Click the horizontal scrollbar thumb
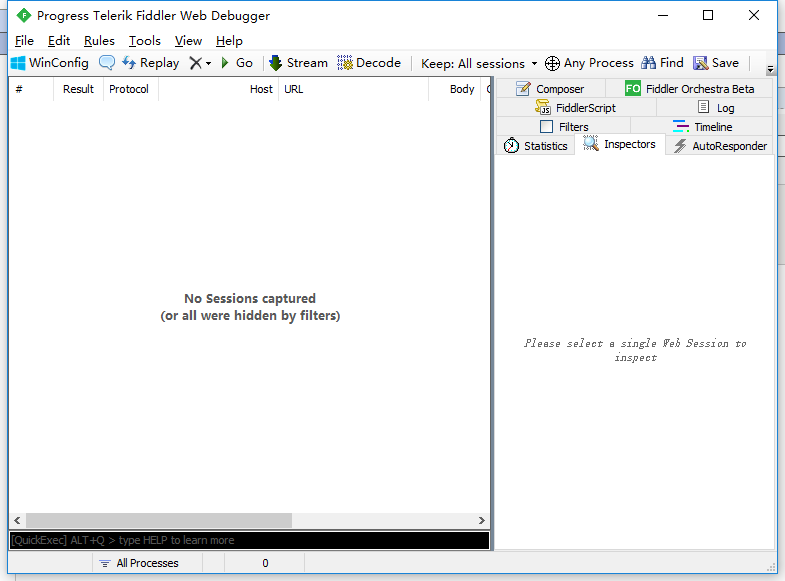The height and width of the screenshot is (581, 785). 159,520
